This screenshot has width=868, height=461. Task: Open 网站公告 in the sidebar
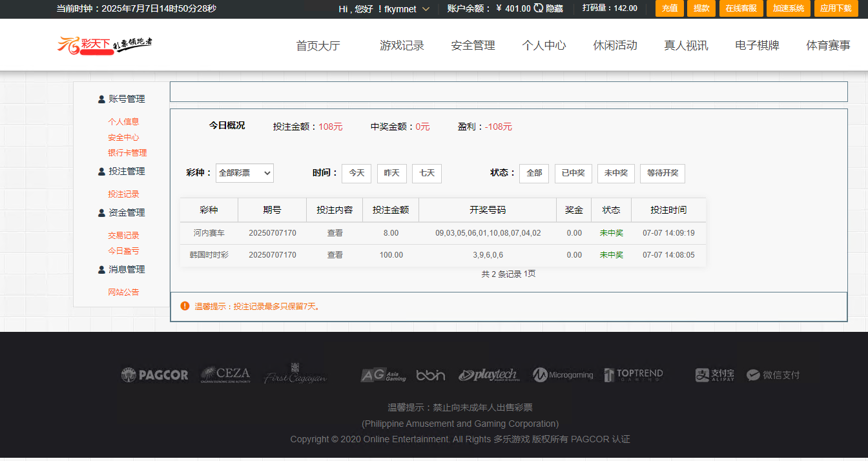(123, 291)
